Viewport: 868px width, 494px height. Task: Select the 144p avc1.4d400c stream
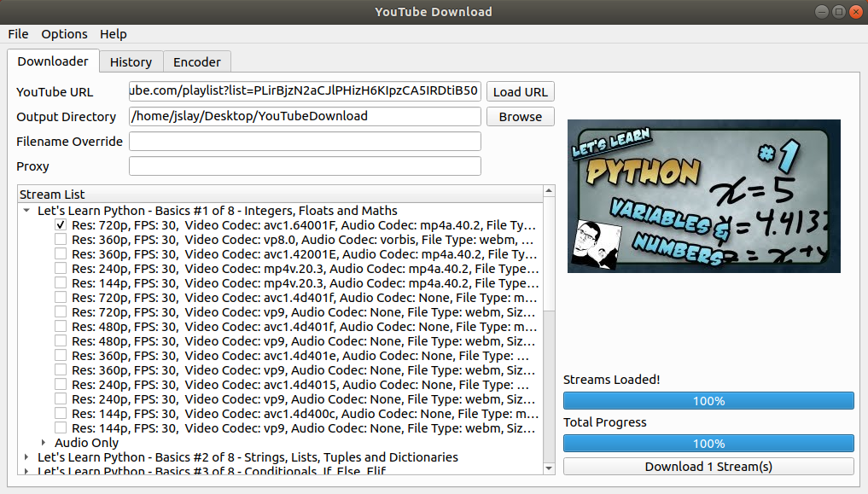[60, 414]
